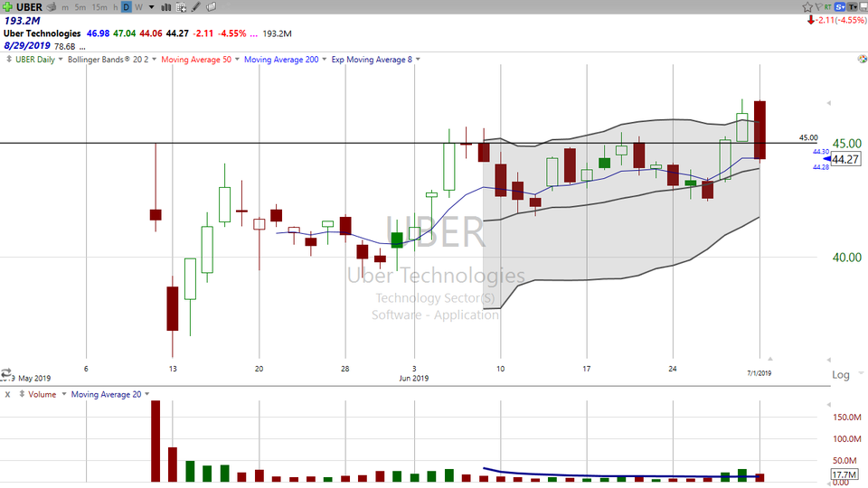Click the refresh arrows icon at chart bottom-left
868x488 pixels.
click(x=6, y=373)
